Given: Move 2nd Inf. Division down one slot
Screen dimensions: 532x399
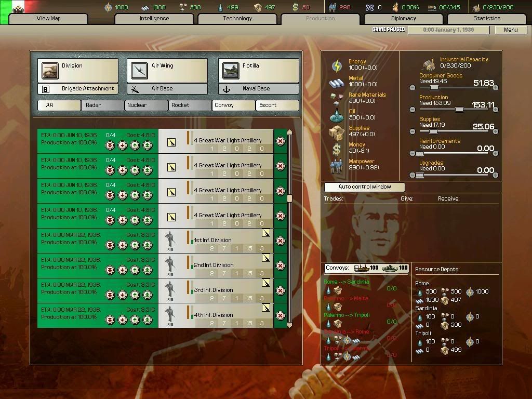Looking at the screenshot, I should pyautogui.click(x=123, y=270).
